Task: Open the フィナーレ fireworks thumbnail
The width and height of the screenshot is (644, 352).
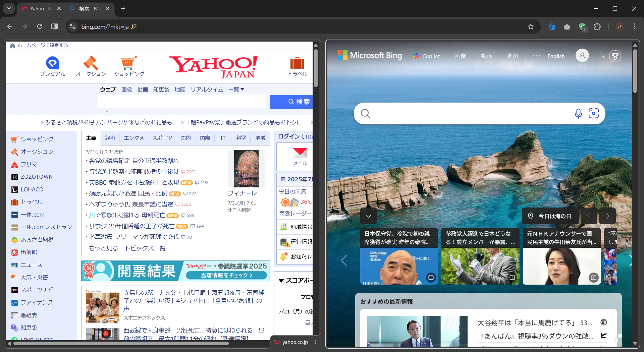Action: tap(246, 168)
